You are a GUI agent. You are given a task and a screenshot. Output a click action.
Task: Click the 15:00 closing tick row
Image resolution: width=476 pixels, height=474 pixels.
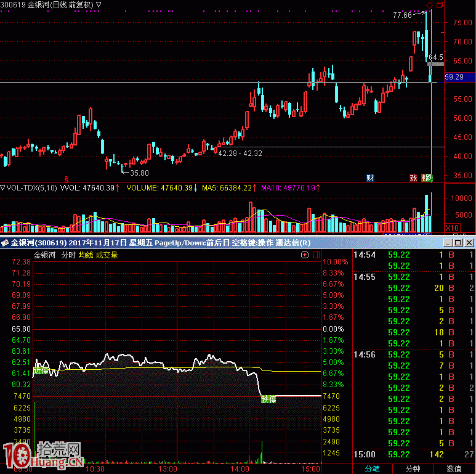pos(414,454)
